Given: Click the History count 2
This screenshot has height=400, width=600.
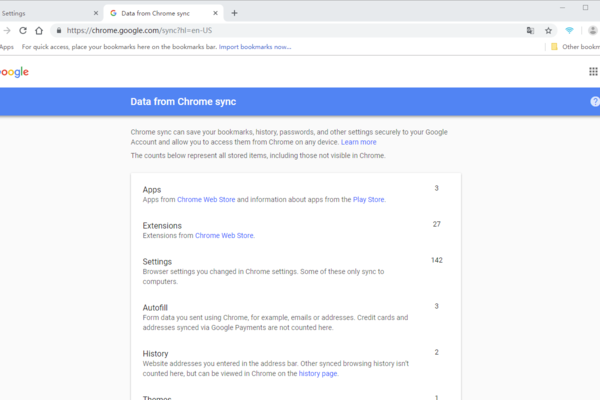Looking at the screenshot, I should (x=437, y=352).
